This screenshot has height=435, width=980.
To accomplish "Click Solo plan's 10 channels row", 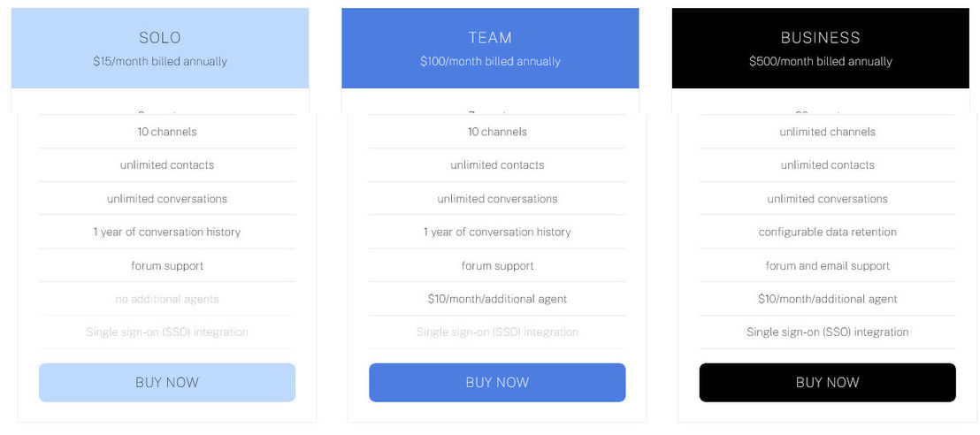I will 167,132.
